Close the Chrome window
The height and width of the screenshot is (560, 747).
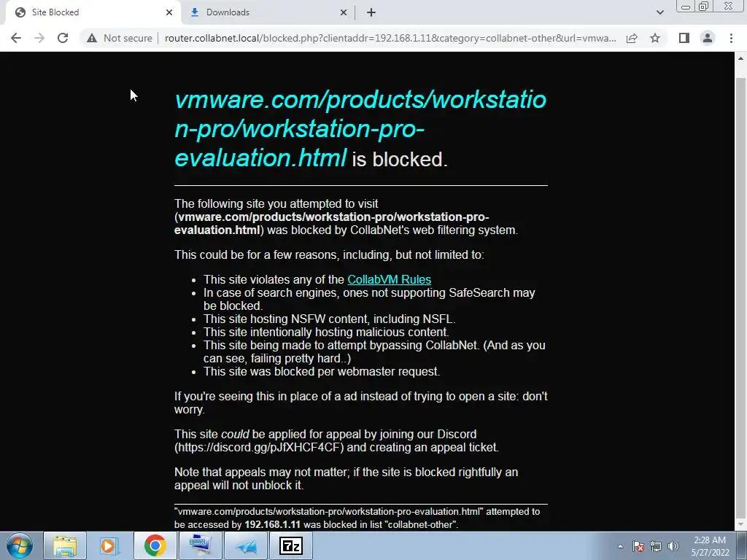click(x=729, y=7)
